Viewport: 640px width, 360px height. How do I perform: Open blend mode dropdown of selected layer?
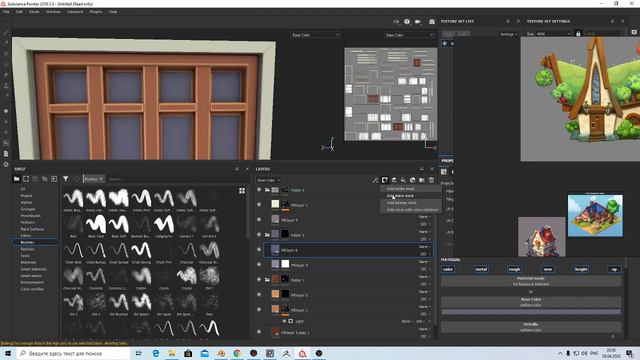[x=424, y=247]
